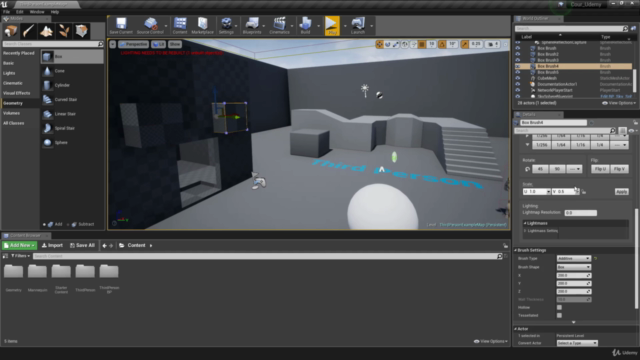
Task: Click the Play toolbar button
Action: click(332, 25)
